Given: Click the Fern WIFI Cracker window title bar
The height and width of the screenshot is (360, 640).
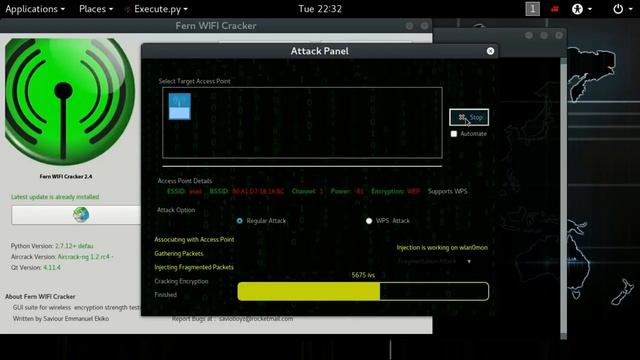Looking at the screenshot, I should click(216, 26).
